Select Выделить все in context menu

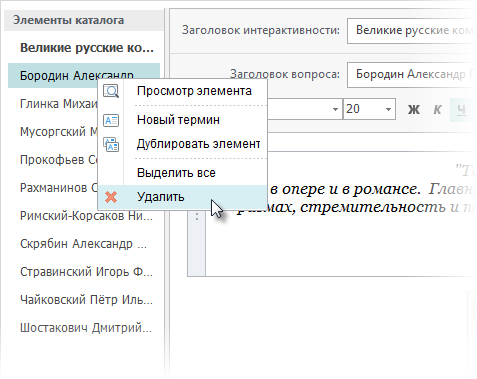[x=176, y=173]
